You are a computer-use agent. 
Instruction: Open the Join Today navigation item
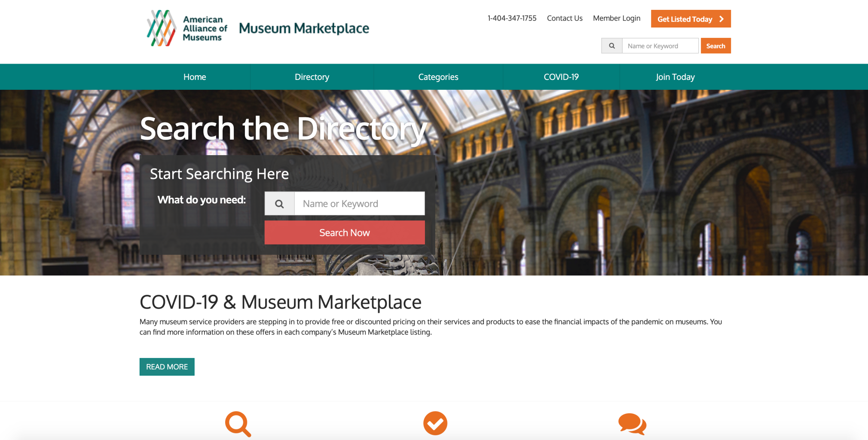[675, 77]
